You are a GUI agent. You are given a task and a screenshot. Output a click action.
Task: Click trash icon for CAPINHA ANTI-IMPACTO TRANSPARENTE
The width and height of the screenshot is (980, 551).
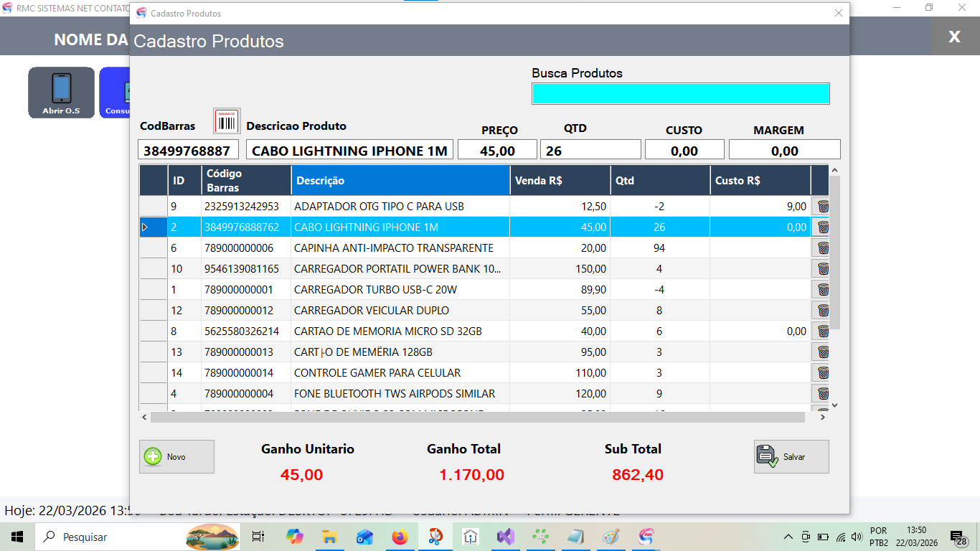coord(822,248)
